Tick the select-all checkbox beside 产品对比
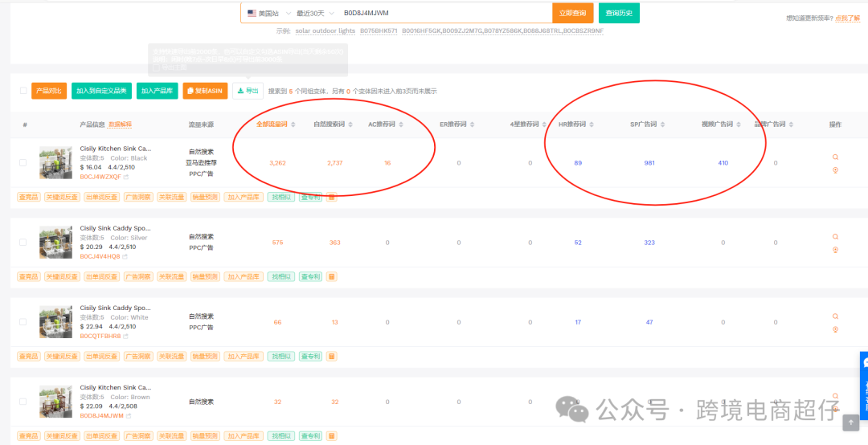868x445 pixels. [23, 91]
